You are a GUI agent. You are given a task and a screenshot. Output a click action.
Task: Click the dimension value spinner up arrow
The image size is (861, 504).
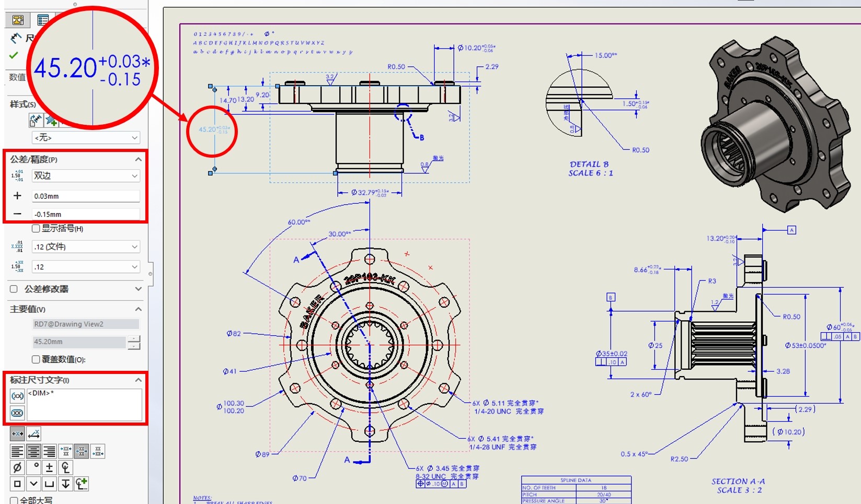pos(134,338)
